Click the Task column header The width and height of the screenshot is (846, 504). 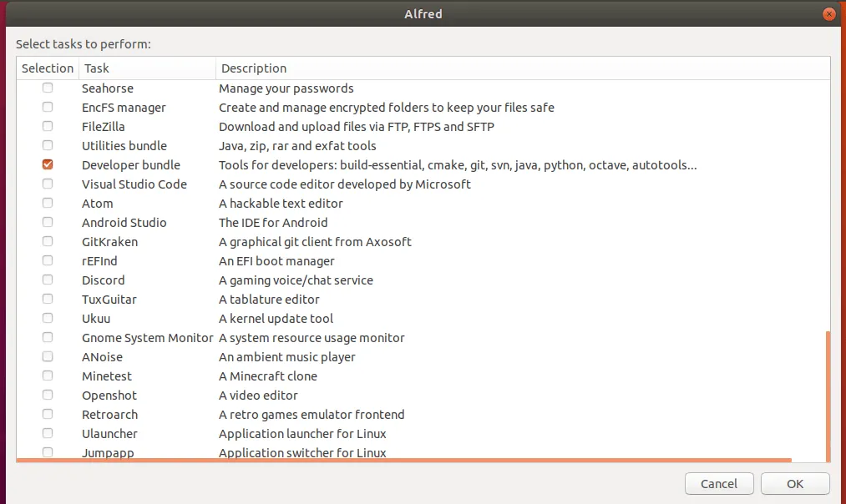click(147, 68)
